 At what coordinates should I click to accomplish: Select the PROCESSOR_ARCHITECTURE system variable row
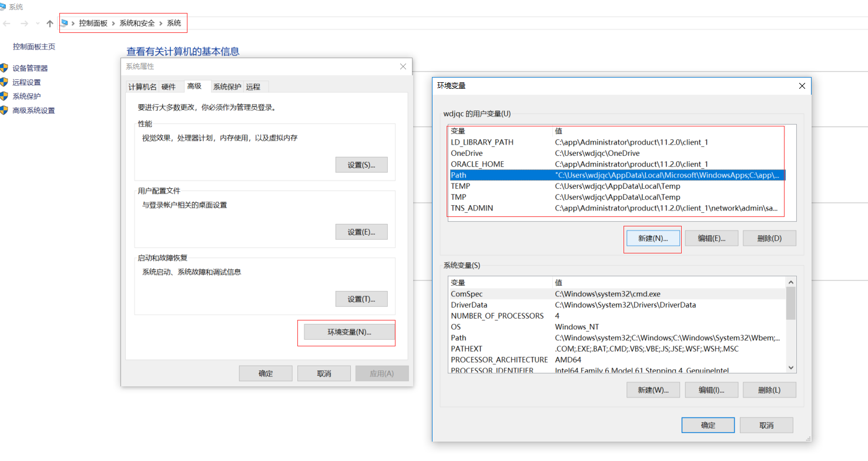(x=617, y=360)
